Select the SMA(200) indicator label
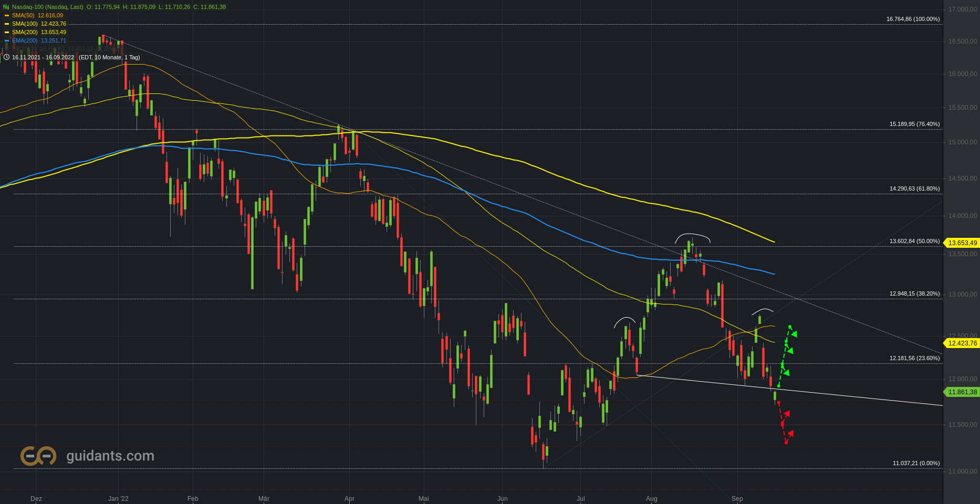 25,32
